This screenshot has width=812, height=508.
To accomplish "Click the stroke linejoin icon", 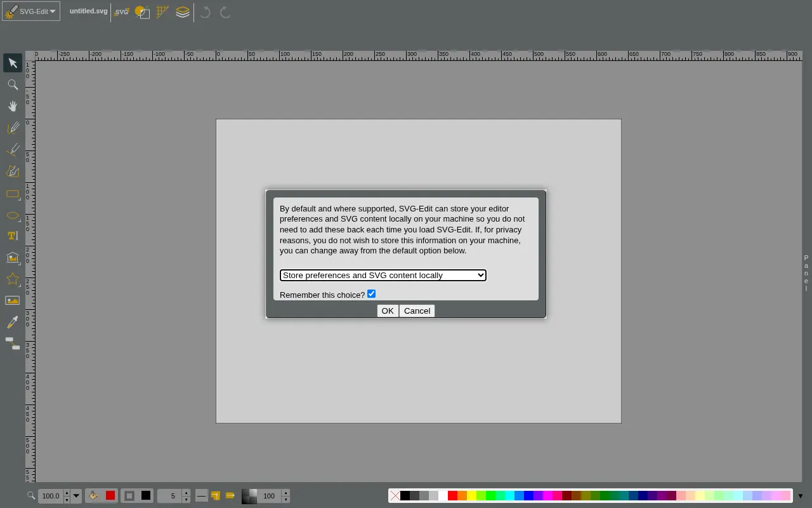I will coord(216,496).
